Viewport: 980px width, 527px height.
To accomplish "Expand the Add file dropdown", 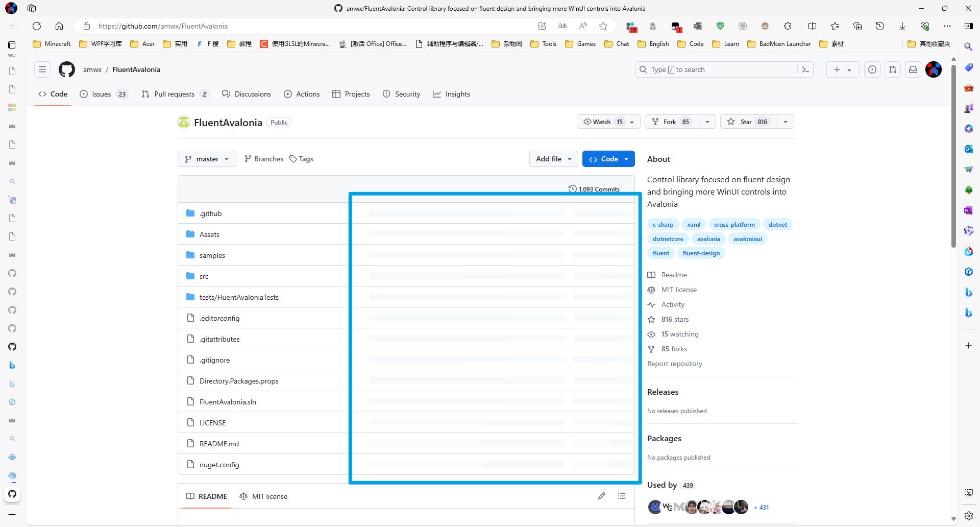I will [554, 159].
